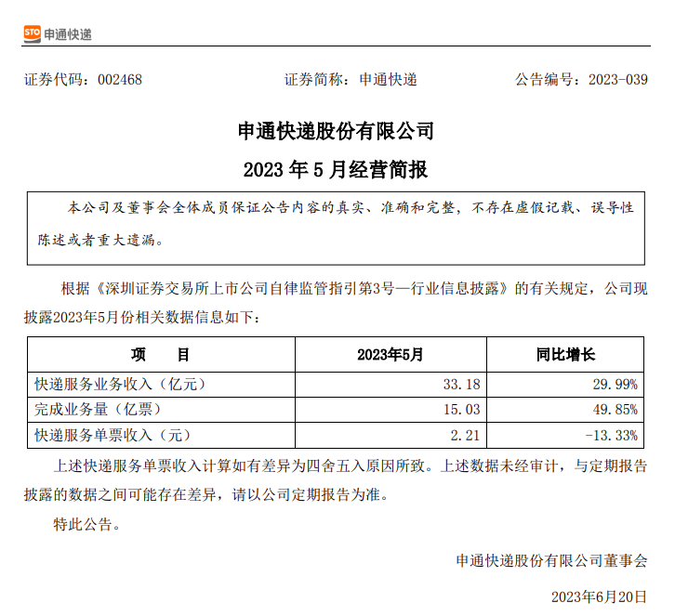
Task: Click the 2023年5月 table column header
Action: [x=390, y=355]
